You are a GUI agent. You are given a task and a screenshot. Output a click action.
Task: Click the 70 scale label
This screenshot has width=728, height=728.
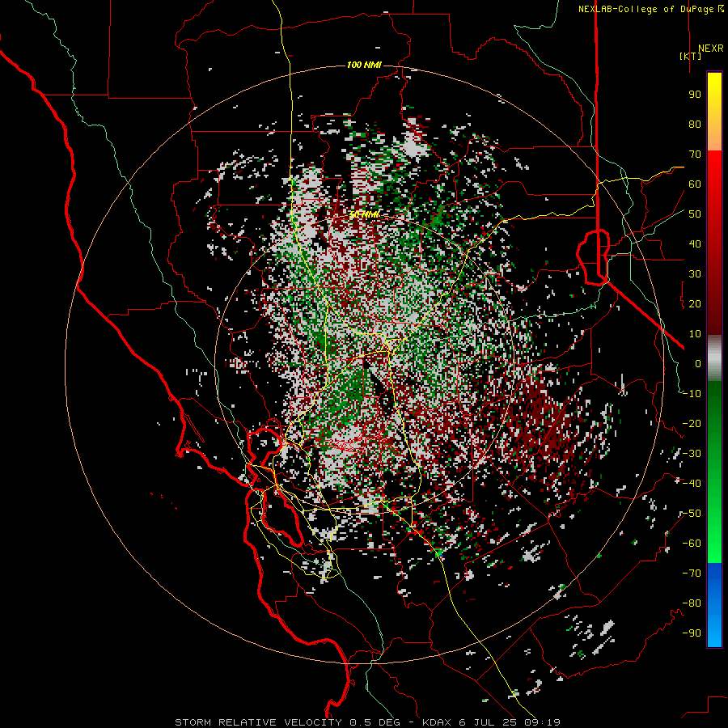pos(695,154)
